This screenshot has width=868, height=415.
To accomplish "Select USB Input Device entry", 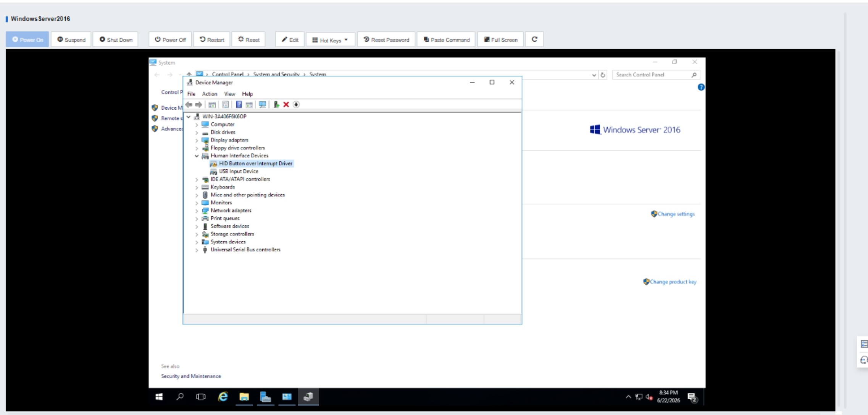I will coord(239,172).
